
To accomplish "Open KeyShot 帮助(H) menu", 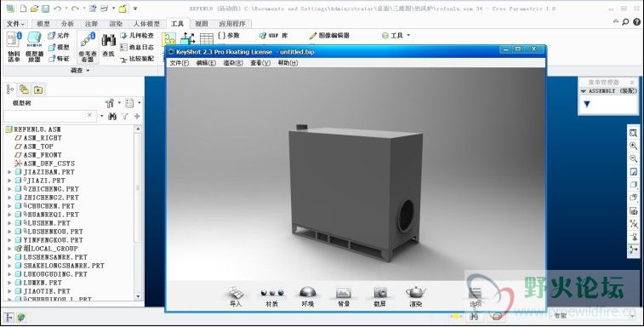I will pos(288,63).
